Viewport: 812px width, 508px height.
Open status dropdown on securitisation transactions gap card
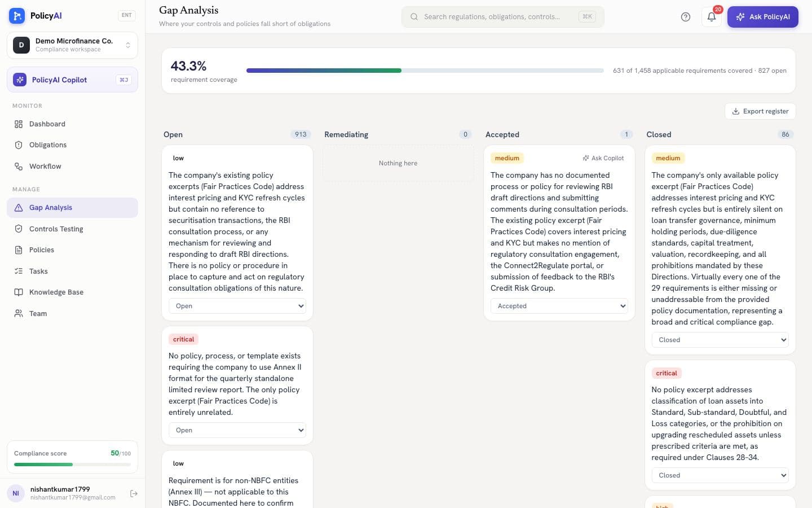click(237, 306)
